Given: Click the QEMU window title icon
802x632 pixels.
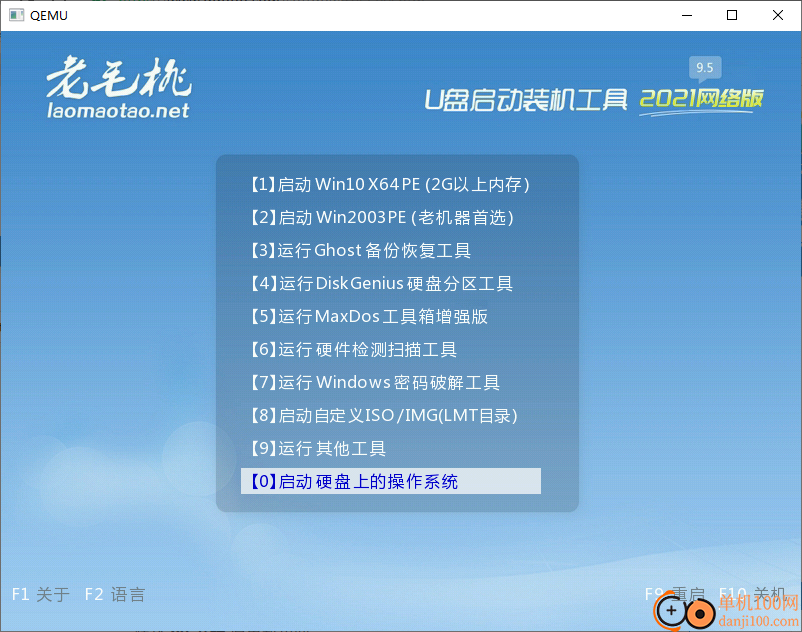Looking at the screenshot, I should (16, 15).
